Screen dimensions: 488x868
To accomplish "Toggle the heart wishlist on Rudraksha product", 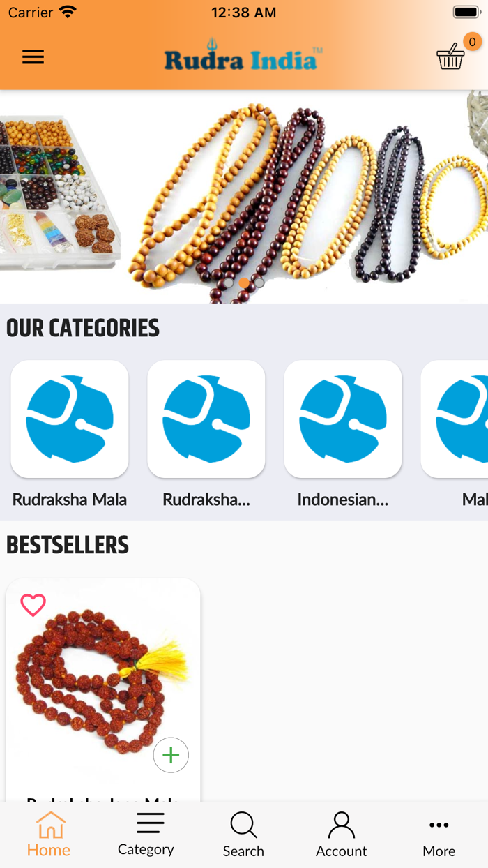I will tap(33, 605).
